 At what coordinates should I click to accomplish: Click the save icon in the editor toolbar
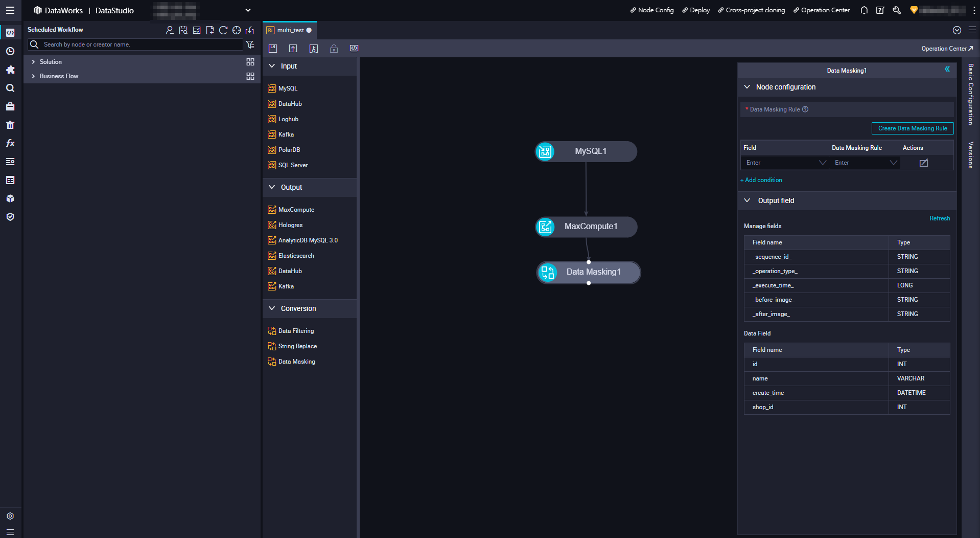coord(273,49)
